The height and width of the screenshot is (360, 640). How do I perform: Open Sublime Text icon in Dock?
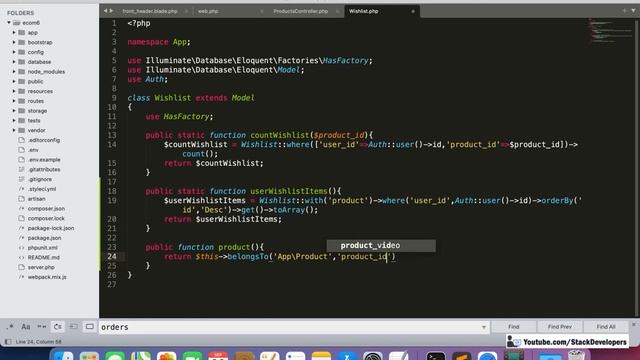coord(462,356)
